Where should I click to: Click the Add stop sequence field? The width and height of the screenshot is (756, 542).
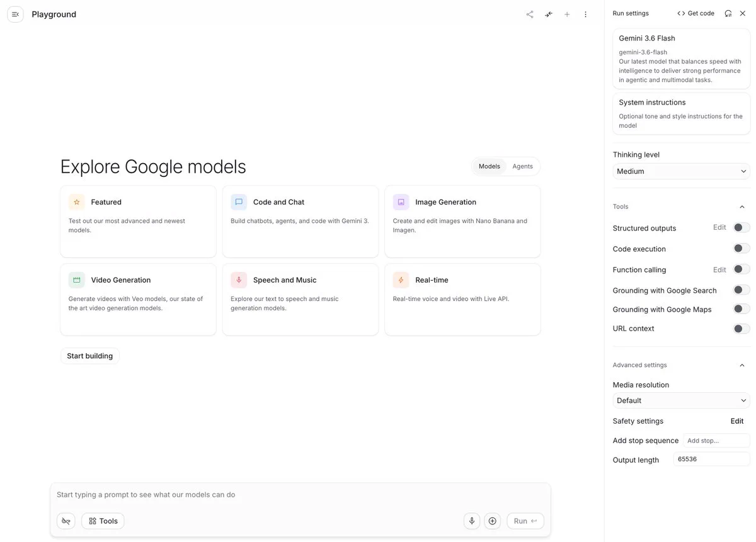(716, 441)
